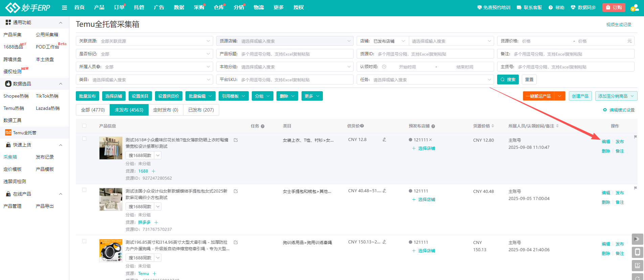The width and height of the screenshot is (644, 280).
Task: Check the first product row checkbox
Action: pyautogui.click(x=84, y=139)
